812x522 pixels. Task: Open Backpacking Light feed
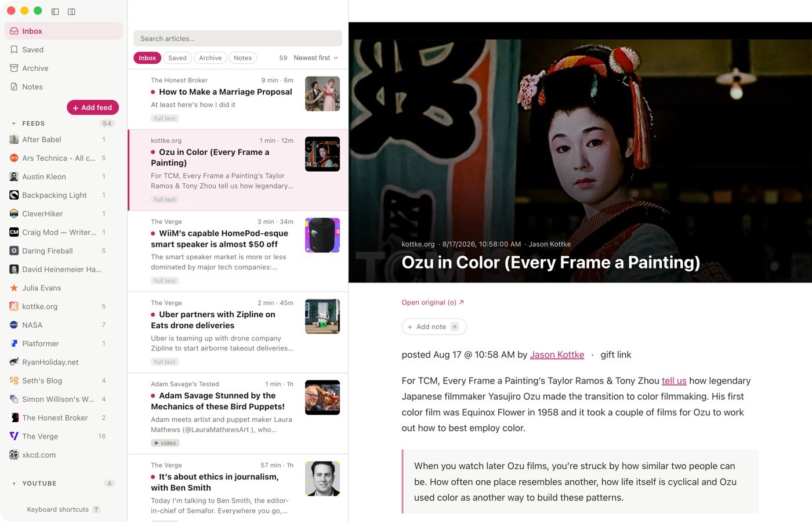coord(64,195)
